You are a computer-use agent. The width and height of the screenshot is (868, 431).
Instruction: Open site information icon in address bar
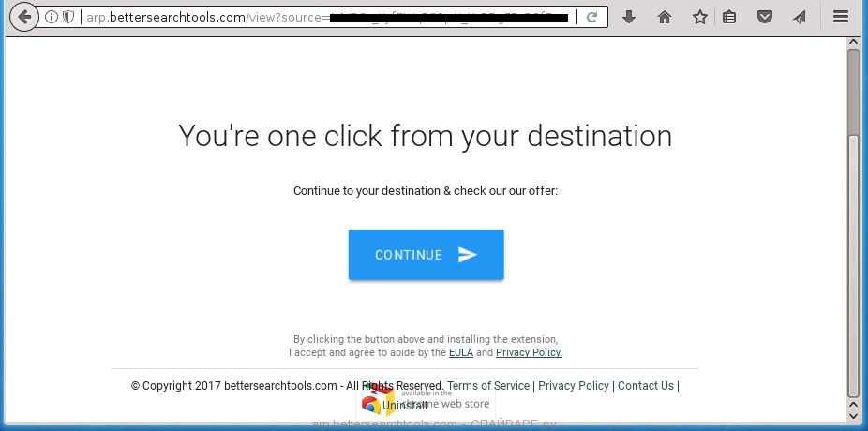(51, 17)
